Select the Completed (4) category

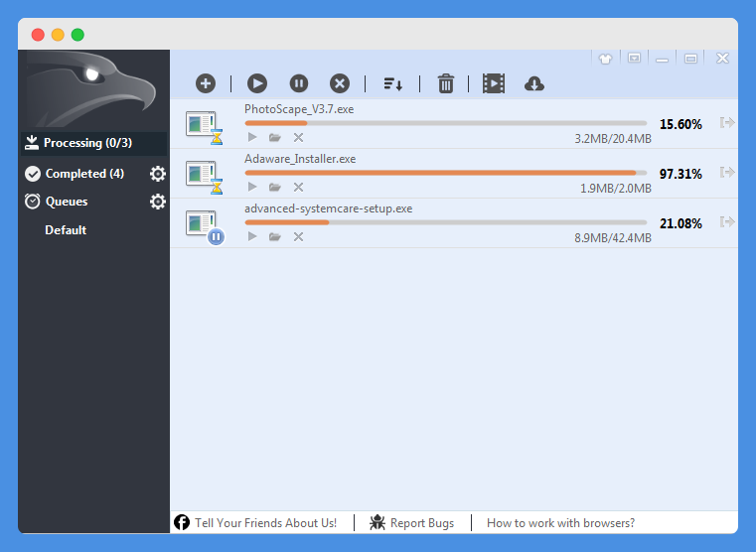76,174
